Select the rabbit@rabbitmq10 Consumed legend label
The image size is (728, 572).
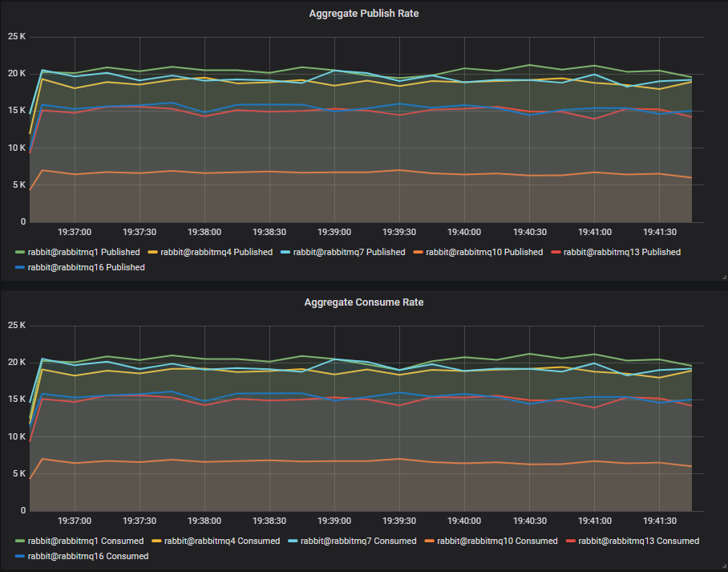(497, 541)
